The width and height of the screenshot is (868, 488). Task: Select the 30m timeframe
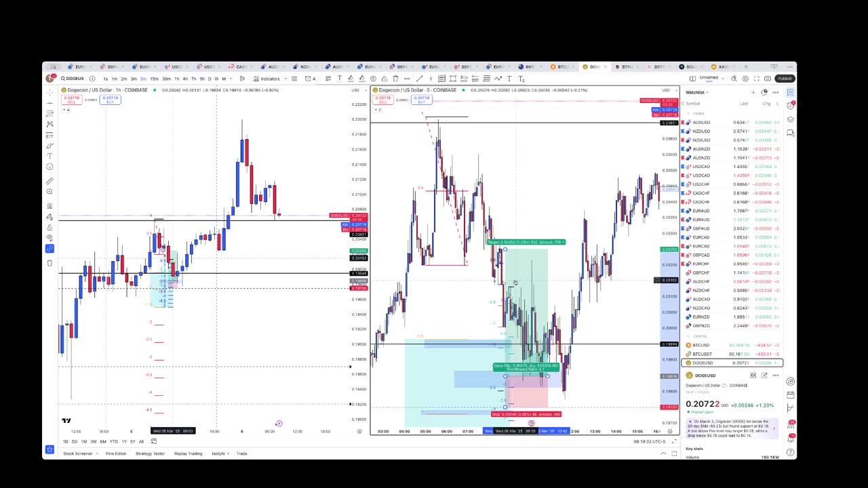click(166, 79)
